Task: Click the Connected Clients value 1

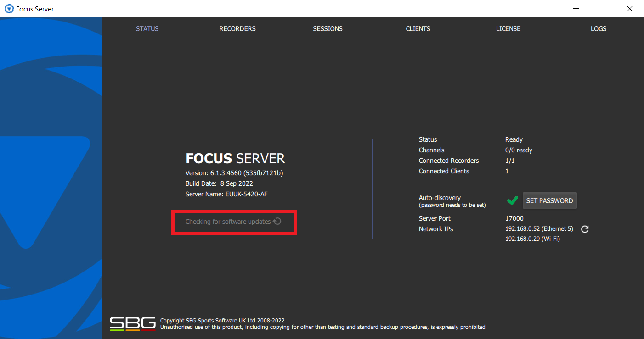Action: pyautogui.click(x=507, y=171)
